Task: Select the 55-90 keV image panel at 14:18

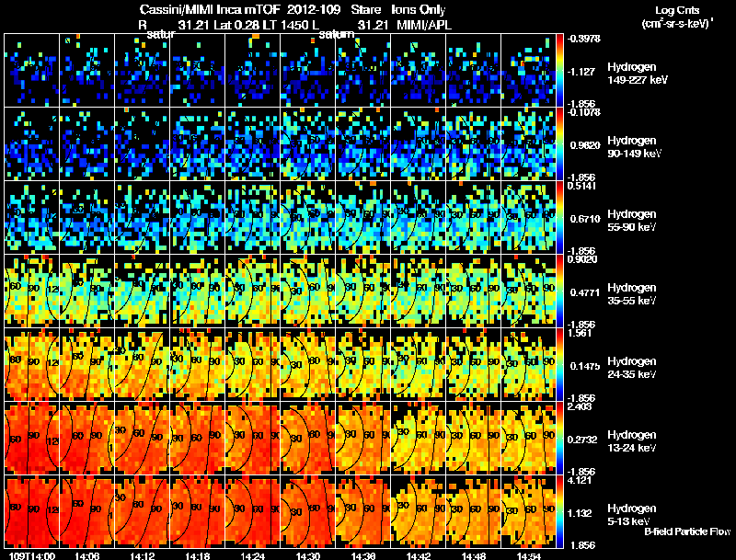Action: (x=197, y=217)
